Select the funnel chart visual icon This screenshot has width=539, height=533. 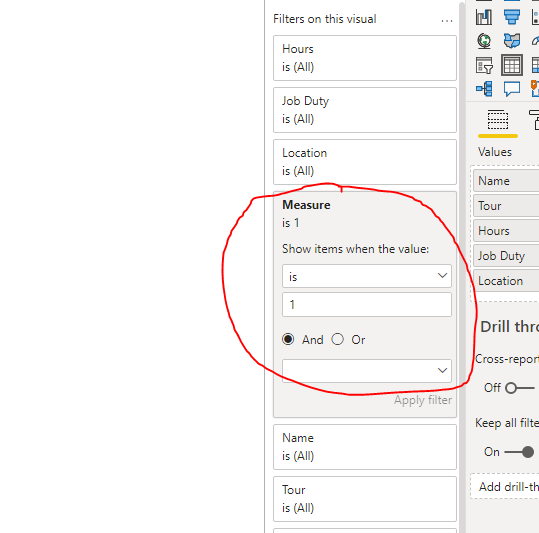coord(512,17)
